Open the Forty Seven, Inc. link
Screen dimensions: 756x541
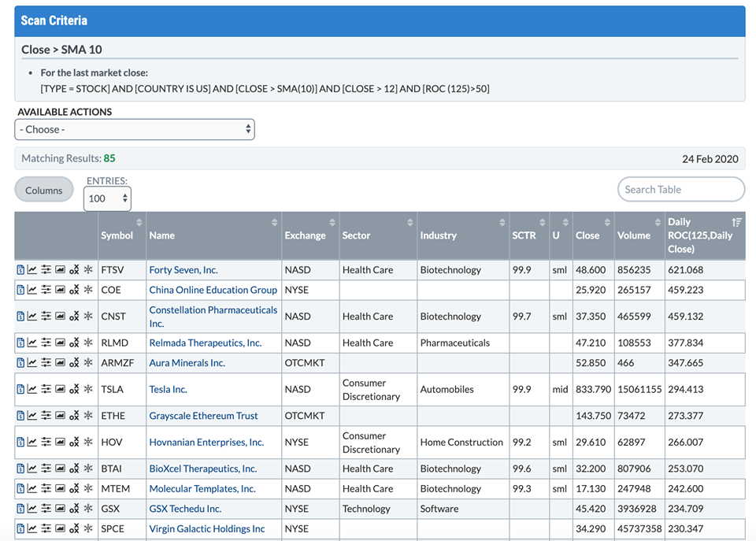click(x=183, y=269)
